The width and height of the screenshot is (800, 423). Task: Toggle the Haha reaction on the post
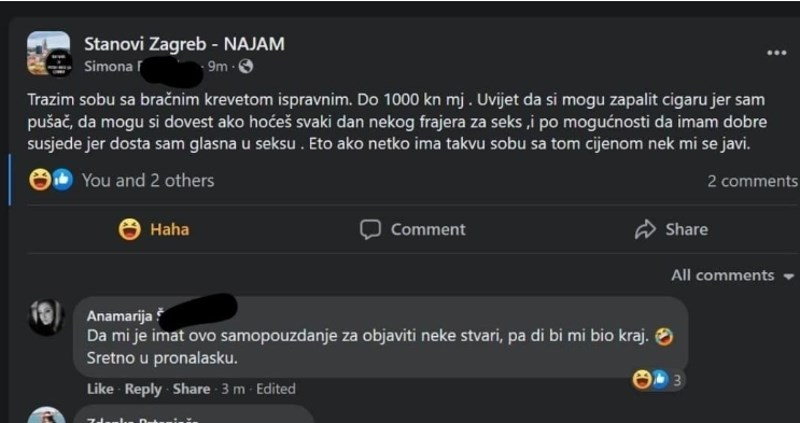155,229
